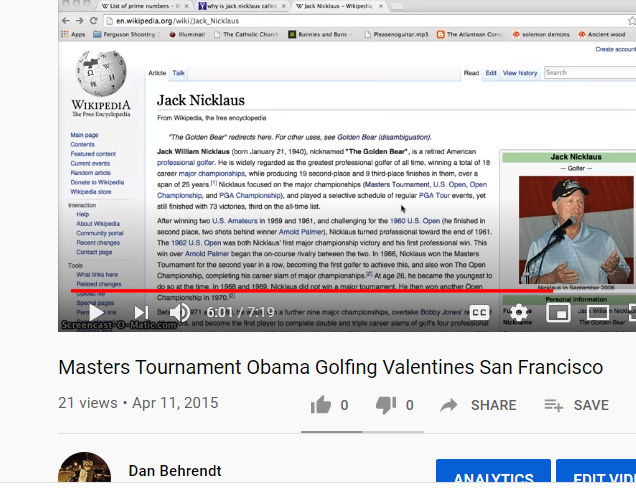Open Bunnies and Buns bookmark
Viewport: 636px width, 488px height.
pyautogui.click(x=320, y=34)
